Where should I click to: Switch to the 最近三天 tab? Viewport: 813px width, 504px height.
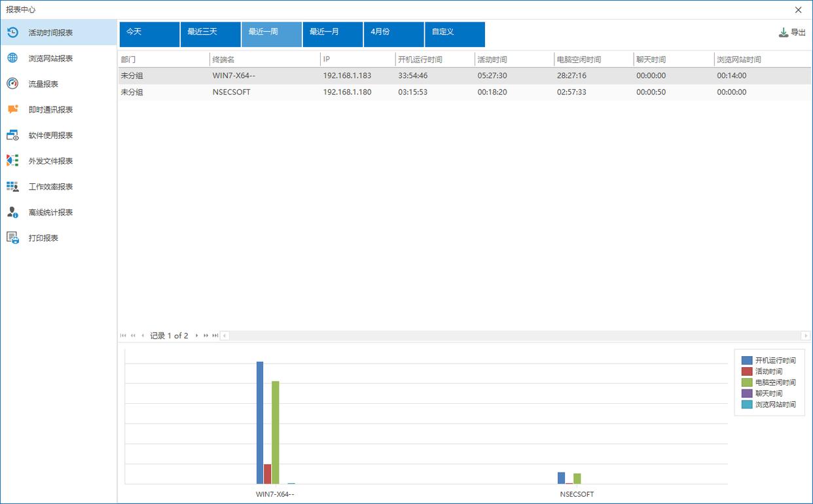(210, 35)
